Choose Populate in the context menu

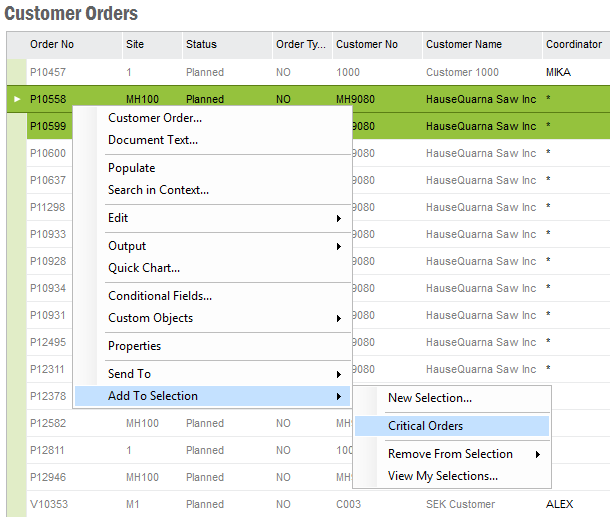pos(132,168)
